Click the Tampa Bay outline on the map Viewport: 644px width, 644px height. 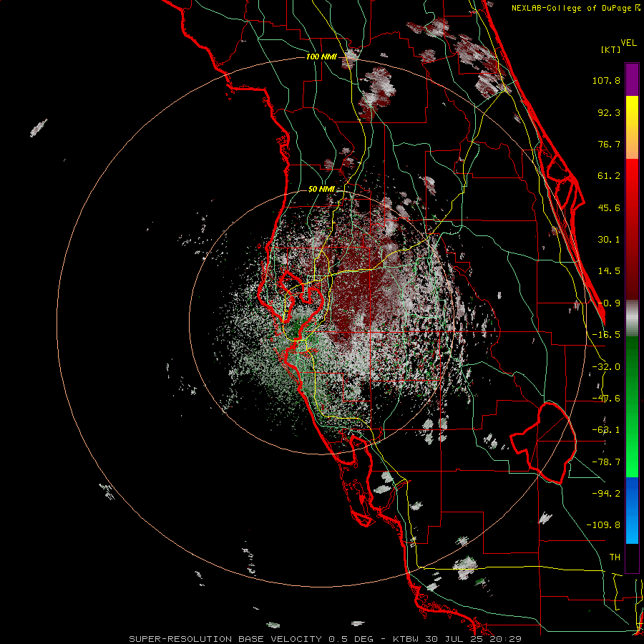(302, 306)
